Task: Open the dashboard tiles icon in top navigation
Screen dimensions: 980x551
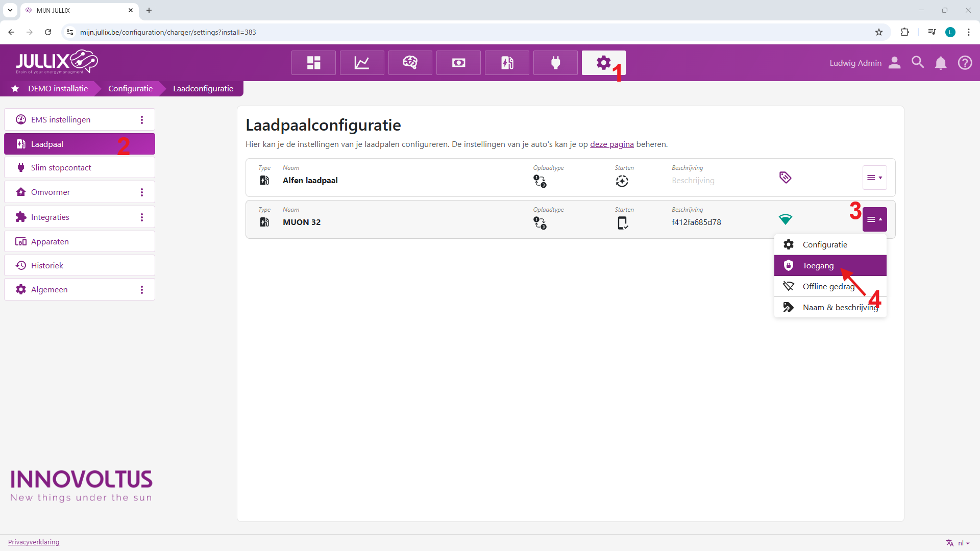Action: tap(313, 63)
